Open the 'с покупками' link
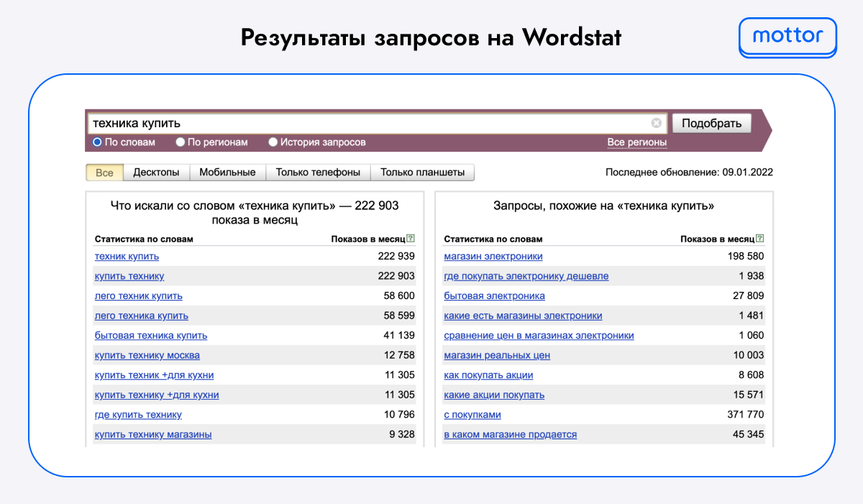Image resolution: width=863 pixels, height=504 pixels. tap(472, 415)
